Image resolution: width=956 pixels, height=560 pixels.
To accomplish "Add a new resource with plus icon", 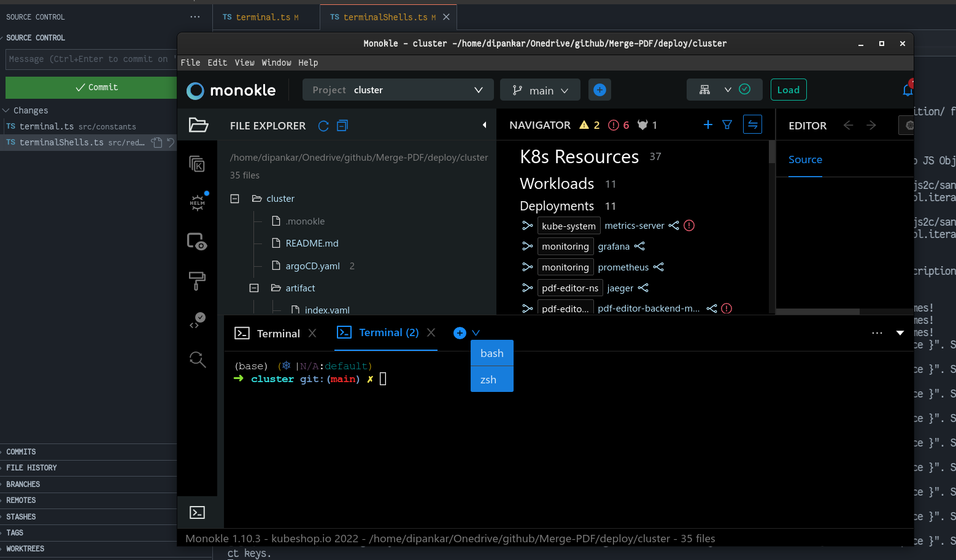I will tap(708, 125).
